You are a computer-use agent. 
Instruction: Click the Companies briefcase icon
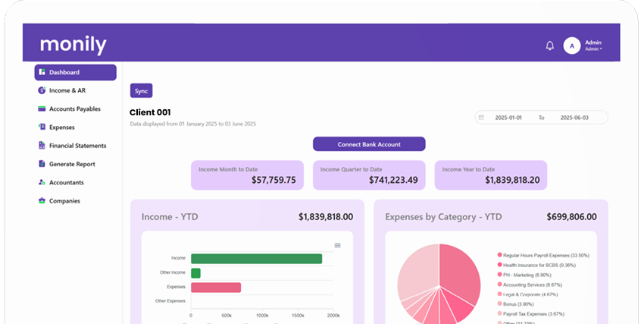click(x=42, y=201)
